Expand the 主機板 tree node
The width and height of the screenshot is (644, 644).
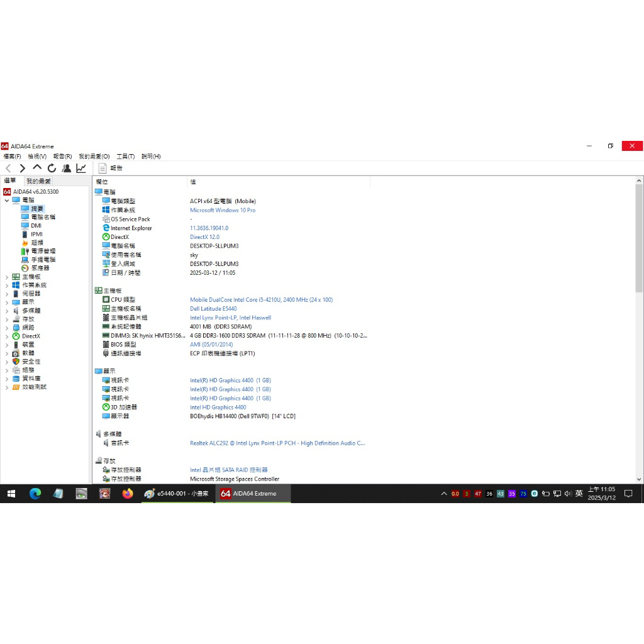(6, 277)
